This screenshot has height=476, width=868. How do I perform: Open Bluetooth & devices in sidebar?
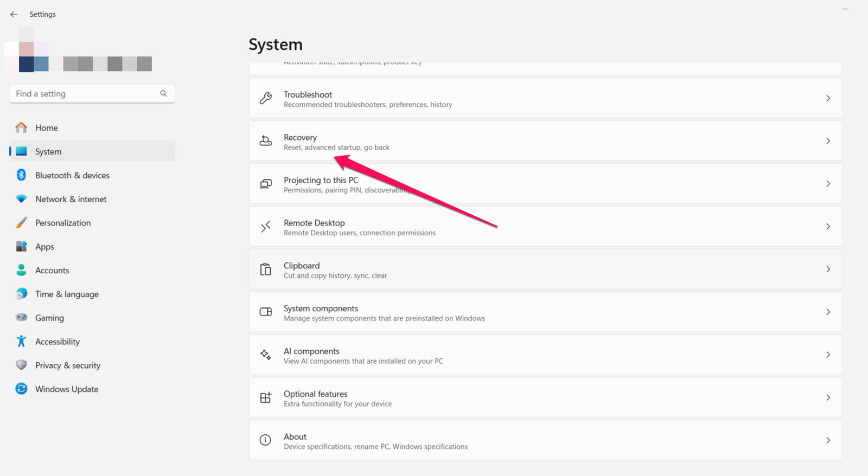pos(72,175)
